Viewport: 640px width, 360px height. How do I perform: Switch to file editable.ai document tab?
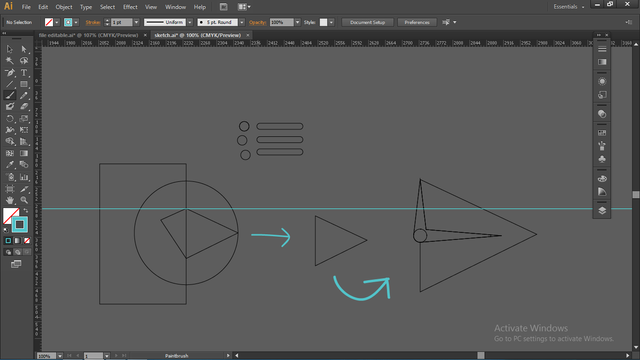coord(89,36)
